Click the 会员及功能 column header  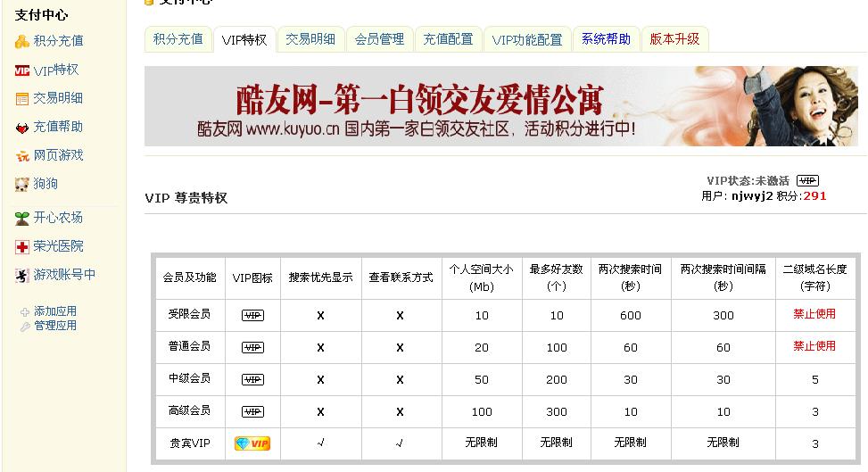(x=189, y=277)
